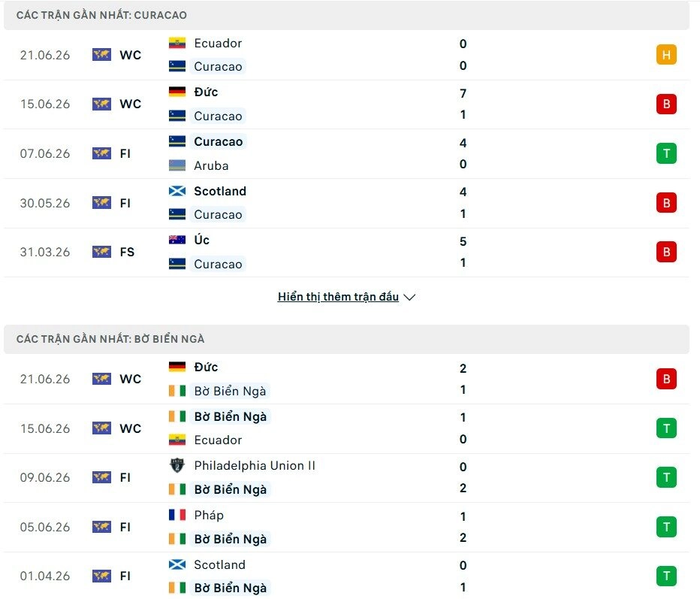Click the green T badge for Curacao vs Aruba

(x=666, y=153)
